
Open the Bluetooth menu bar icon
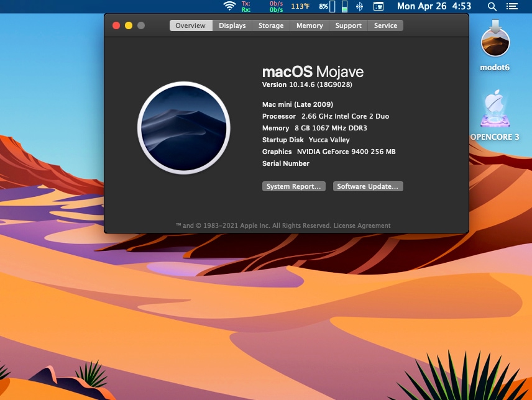coord(360,6)
